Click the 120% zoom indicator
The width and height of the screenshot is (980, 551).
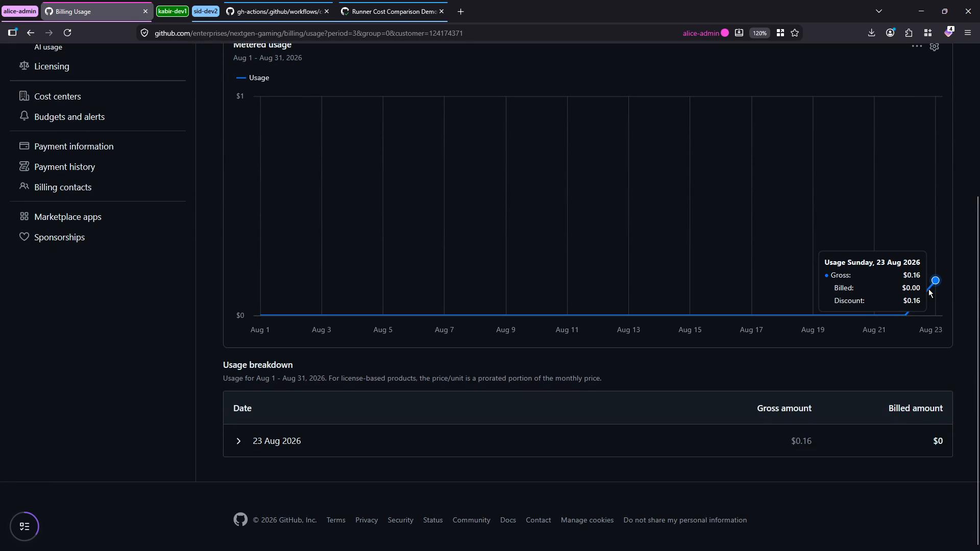click(759, 33)
